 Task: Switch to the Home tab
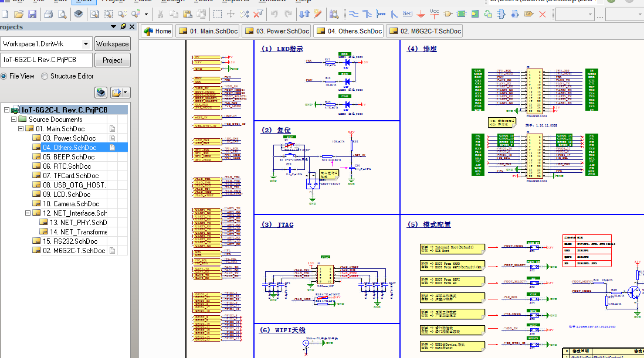pos(157,31)
